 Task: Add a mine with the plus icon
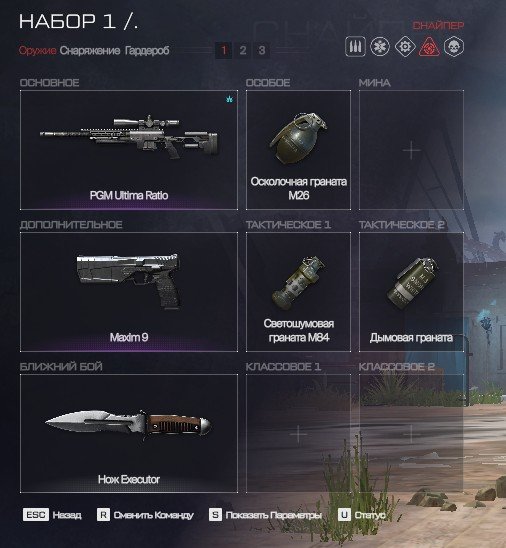(x=411, y=150)
